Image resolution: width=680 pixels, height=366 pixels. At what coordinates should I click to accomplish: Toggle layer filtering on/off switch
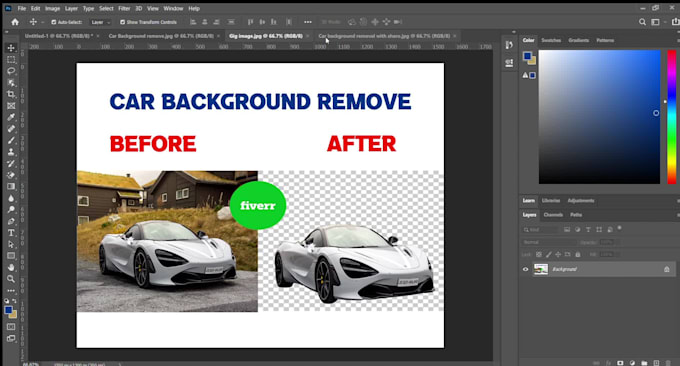tap(620, 227)
